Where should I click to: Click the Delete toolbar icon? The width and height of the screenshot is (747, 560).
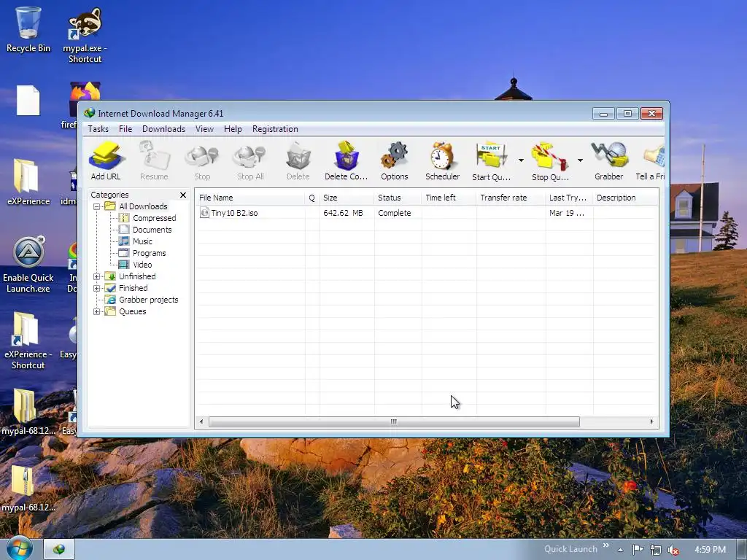coord(298,161)
